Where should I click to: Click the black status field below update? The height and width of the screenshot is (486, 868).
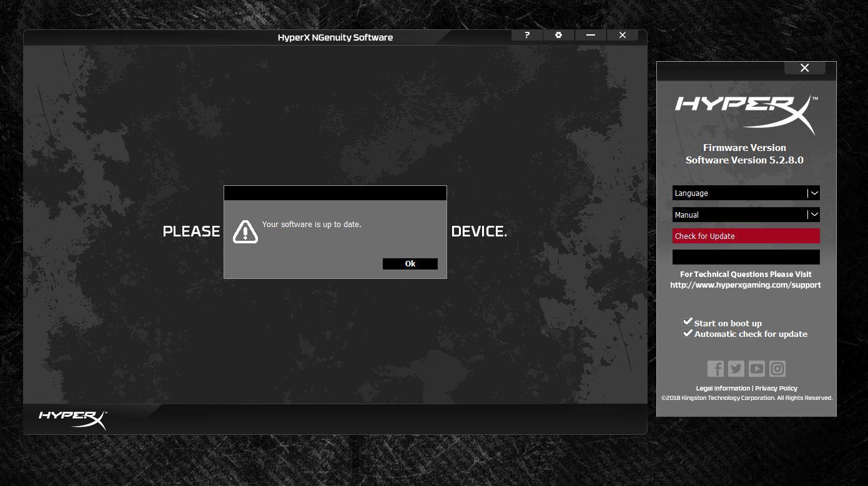pos(746,257)
